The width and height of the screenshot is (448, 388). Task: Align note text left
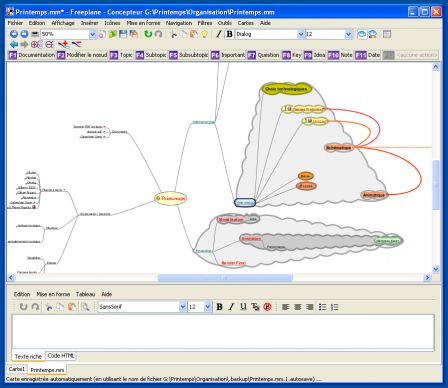click(x=286, y=307)
